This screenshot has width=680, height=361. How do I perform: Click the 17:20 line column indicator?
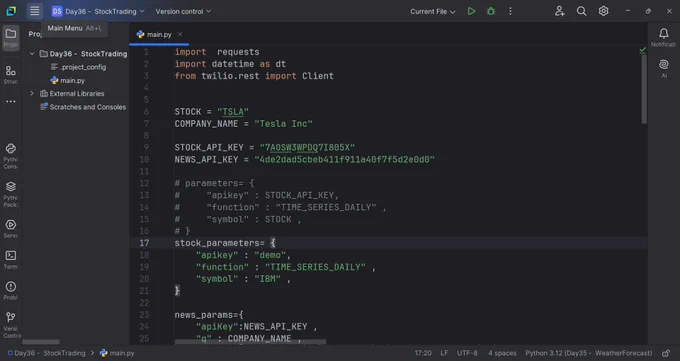[x=423, y=353]
